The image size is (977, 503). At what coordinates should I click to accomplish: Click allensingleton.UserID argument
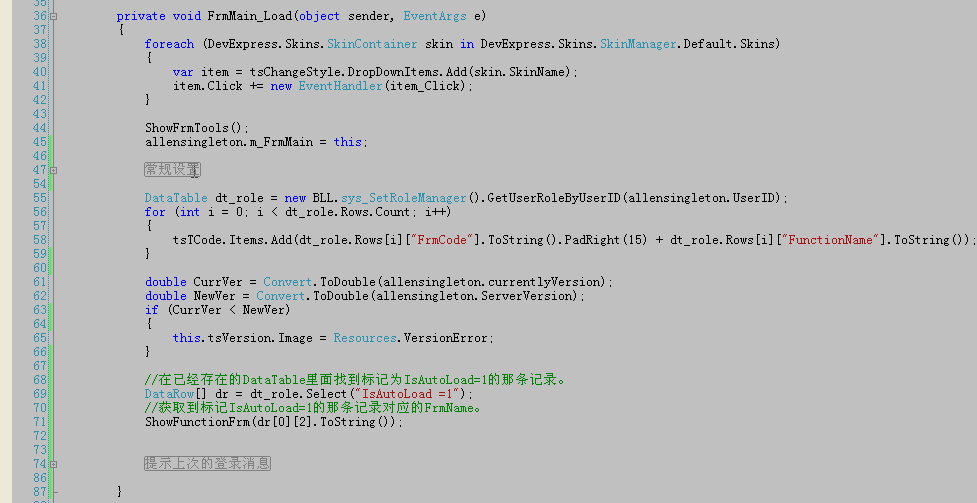tap(703, 198)
